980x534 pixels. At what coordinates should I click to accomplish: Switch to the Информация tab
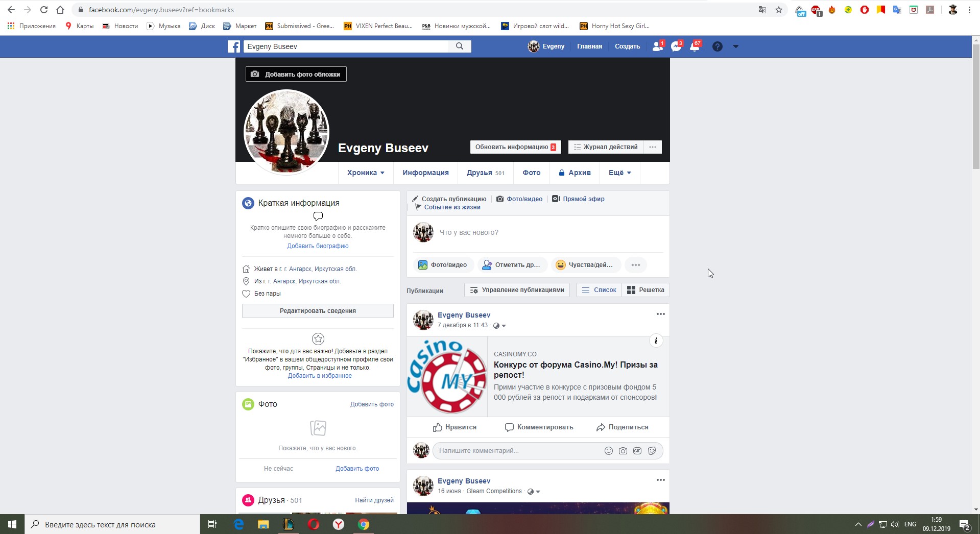pos(425,173)
